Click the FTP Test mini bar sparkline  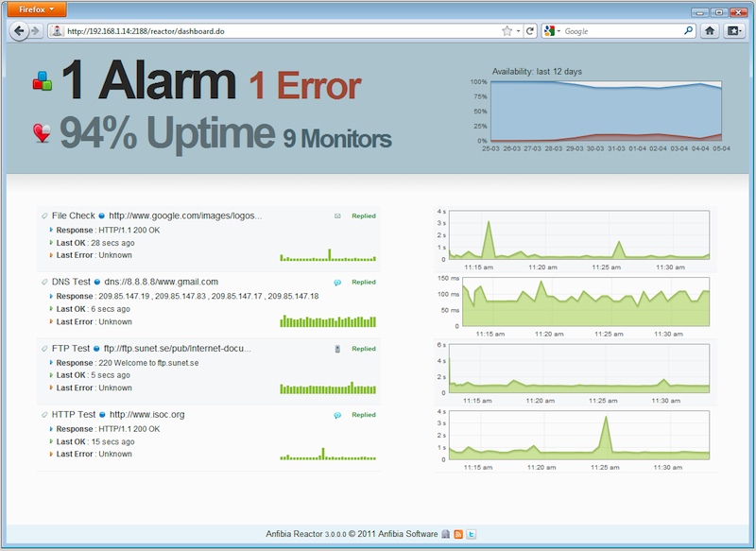(x=328, y=387)
